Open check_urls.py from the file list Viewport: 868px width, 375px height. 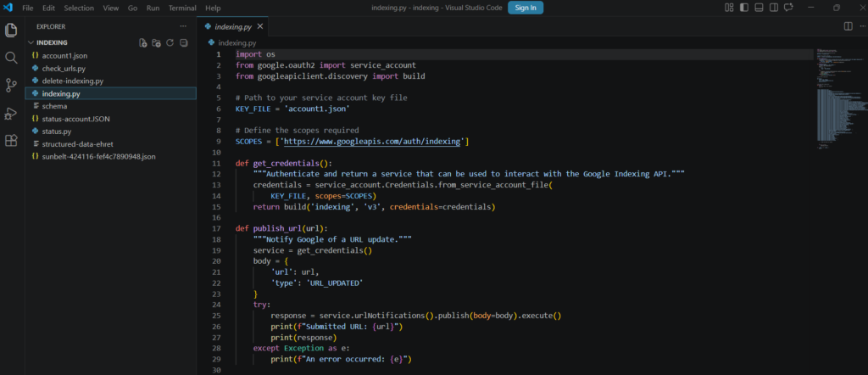pos(64,68)
